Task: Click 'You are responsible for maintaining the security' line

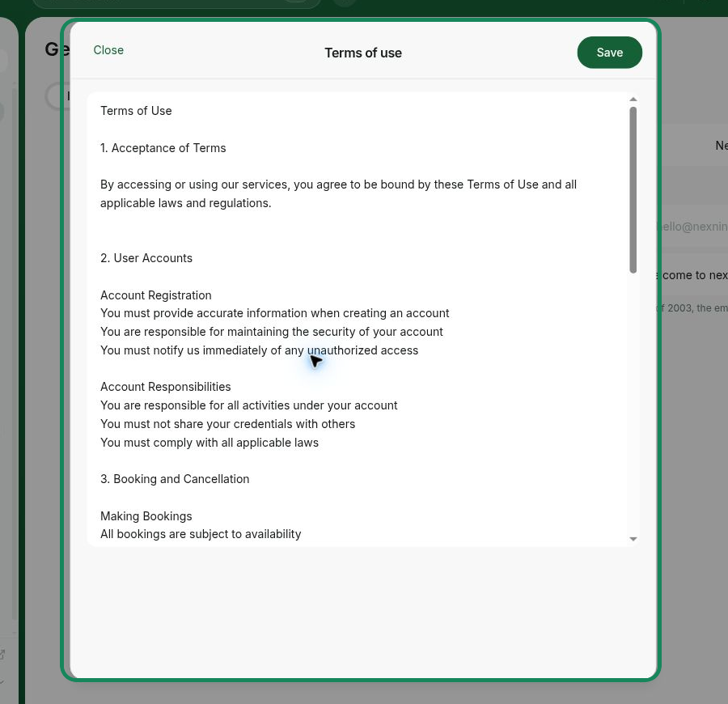Action: click(x=272, y=332)
